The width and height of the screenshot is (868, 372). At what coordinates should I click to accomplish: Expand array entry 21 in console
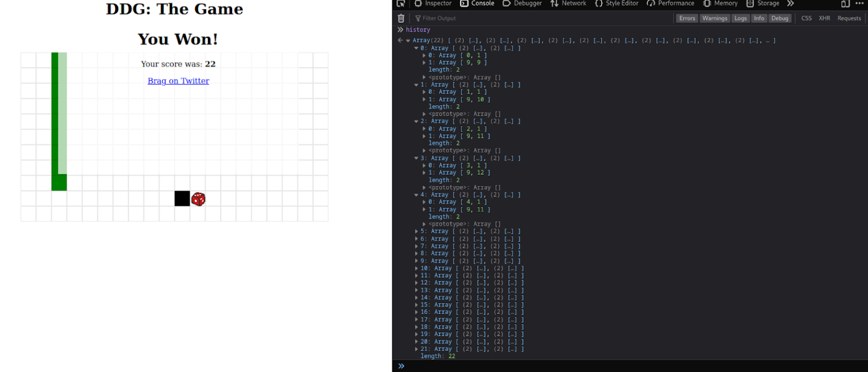point(417,349)
